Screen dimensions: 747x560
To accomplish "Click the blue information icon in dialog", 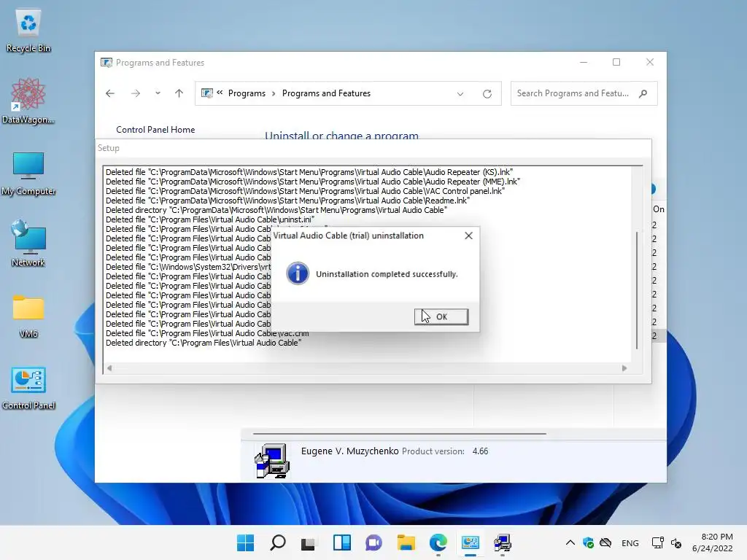I will 298,274.
